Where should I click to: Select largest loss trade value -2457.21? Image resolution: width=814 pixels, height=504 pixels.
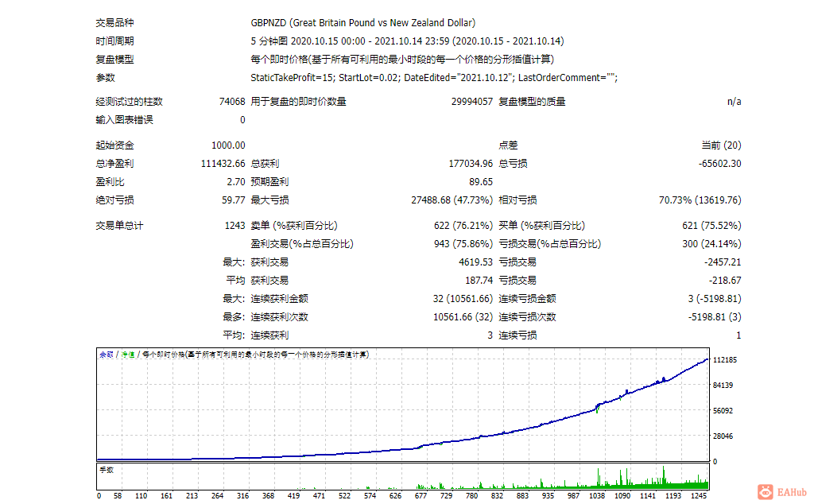pyautogui.click(x=723, y=262)
